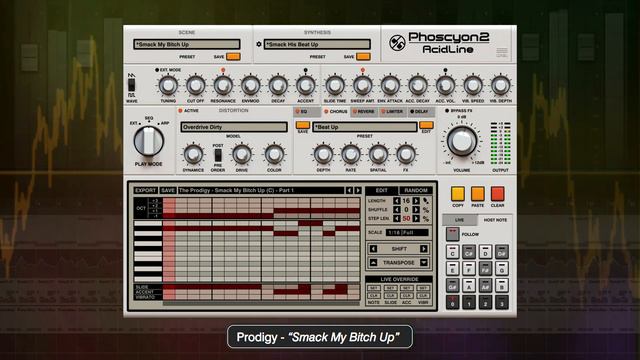
Task: Switch to the REVERB effect tab
Action: click(x=364, y=111)
